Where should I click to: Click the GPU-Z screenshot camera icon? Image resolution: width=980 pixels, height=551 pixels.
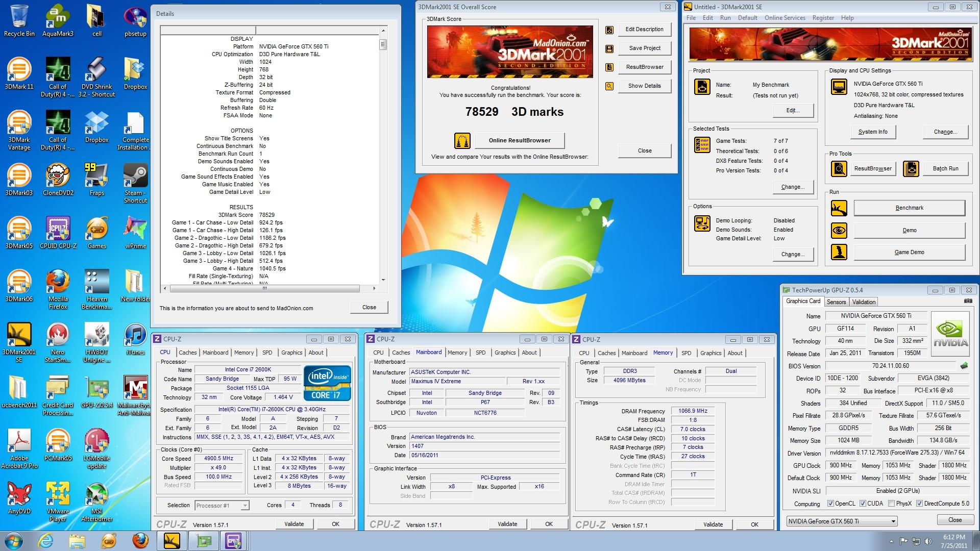(968, 302)
